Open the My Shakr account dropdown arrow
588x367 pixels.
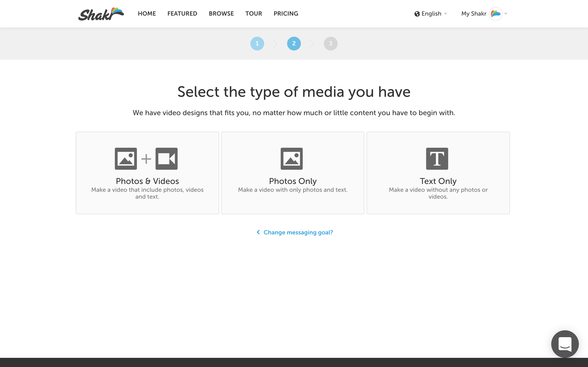click(x=506, y=14)
